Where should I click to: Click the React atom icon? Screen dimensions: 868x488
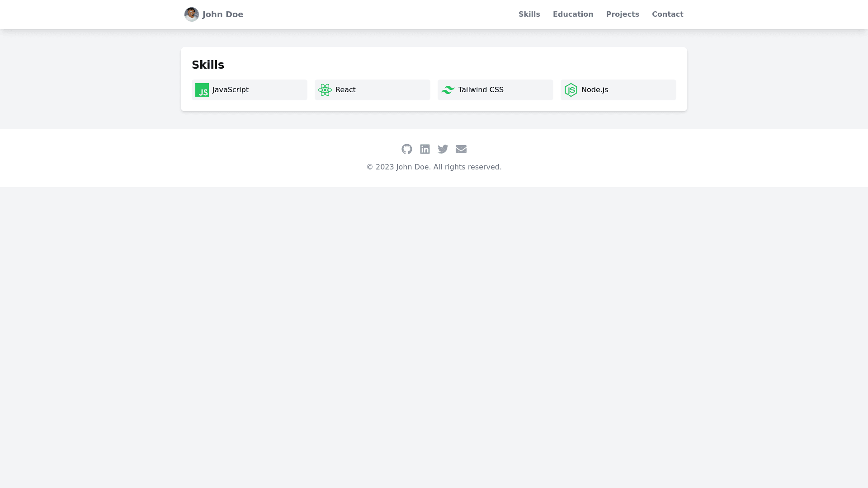pyautogui.click(x=325, y=90)
